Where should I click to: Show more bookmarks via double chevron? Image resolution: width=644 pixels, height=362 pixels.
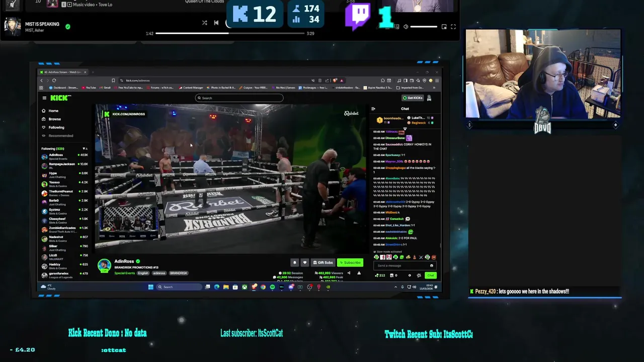(434, 87)
